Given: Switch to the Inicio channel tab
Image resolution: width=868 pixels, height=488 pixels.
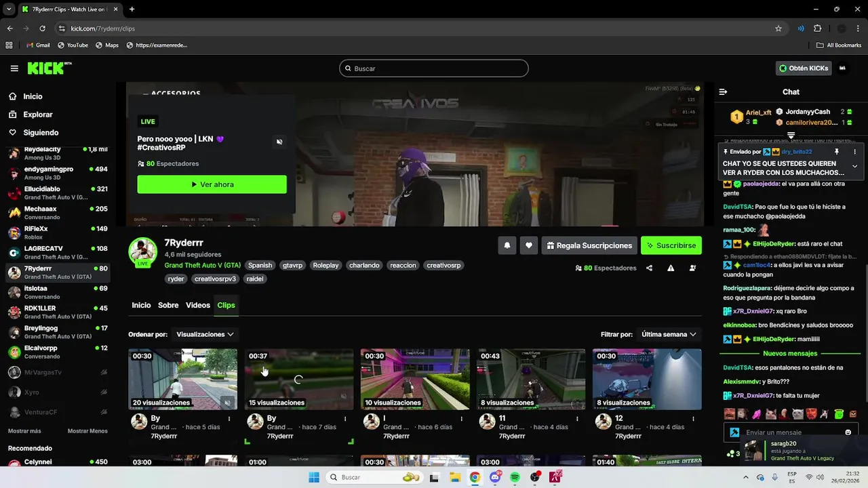Looking at the screenshot, I should coord(141,305).
